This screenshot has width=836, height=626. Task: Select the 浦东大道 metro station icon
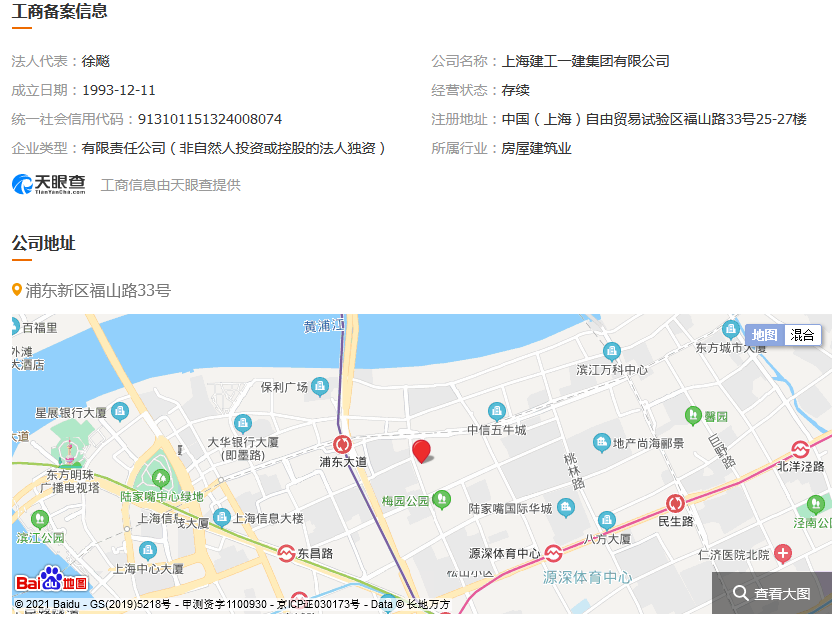pyautogui.click(x=342, y=444)
